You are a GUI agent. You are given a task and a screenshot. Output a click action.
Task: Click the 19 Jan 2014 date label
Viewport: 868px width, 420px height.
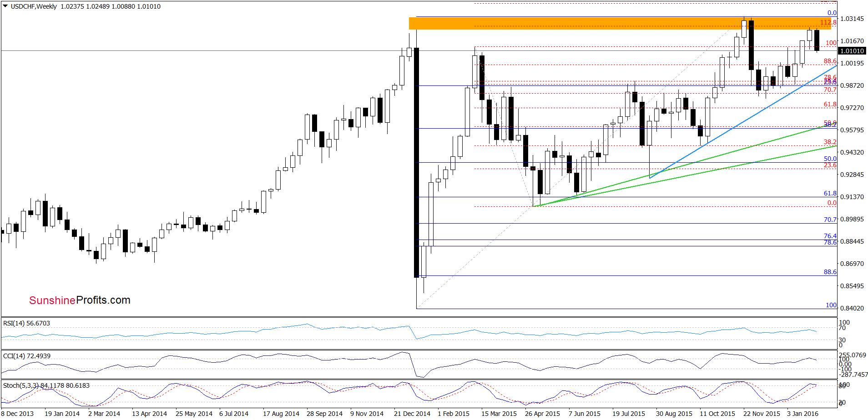click(62, 414)
